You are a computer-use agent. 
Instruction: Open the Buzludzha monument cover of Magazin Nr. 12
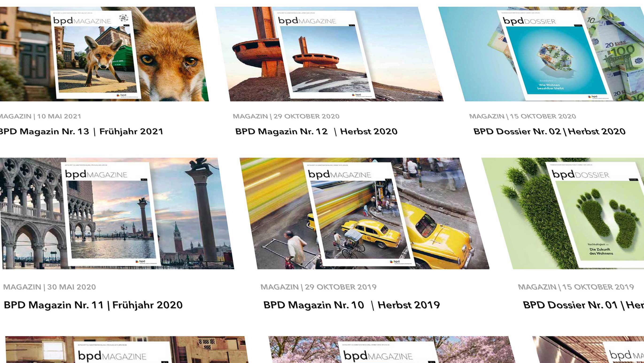click(x=330, y=54)
